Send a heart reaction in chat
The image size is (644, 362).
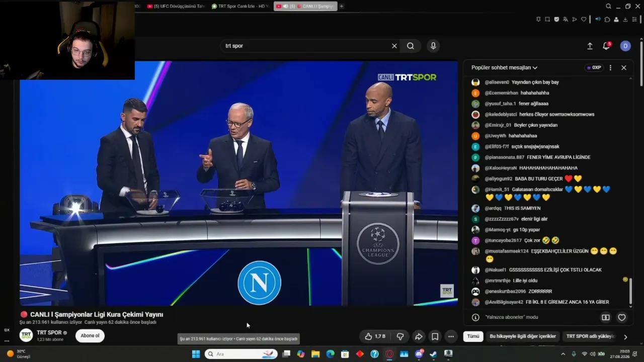pos(622,317)
